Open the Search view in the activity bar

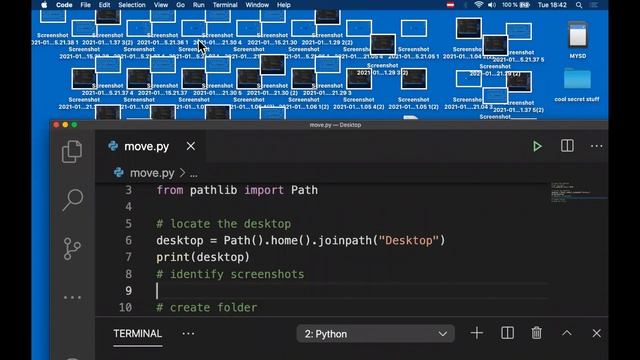[73, 200]
